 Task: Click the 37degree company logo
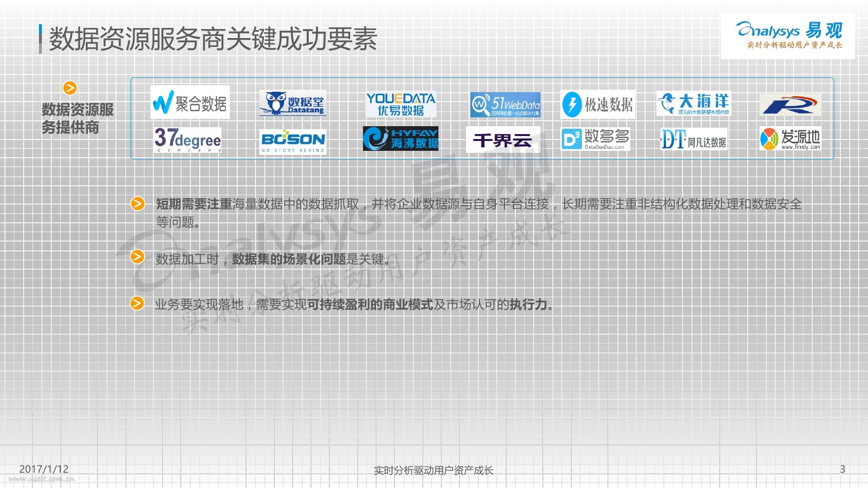tap(187, 140)
